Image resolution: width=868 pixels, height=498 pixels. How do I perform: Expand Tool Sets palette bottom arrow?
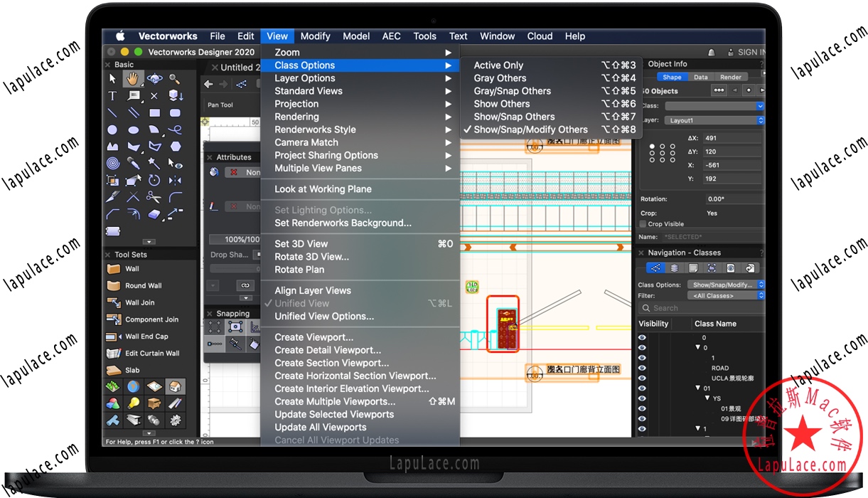click(149, 433)
